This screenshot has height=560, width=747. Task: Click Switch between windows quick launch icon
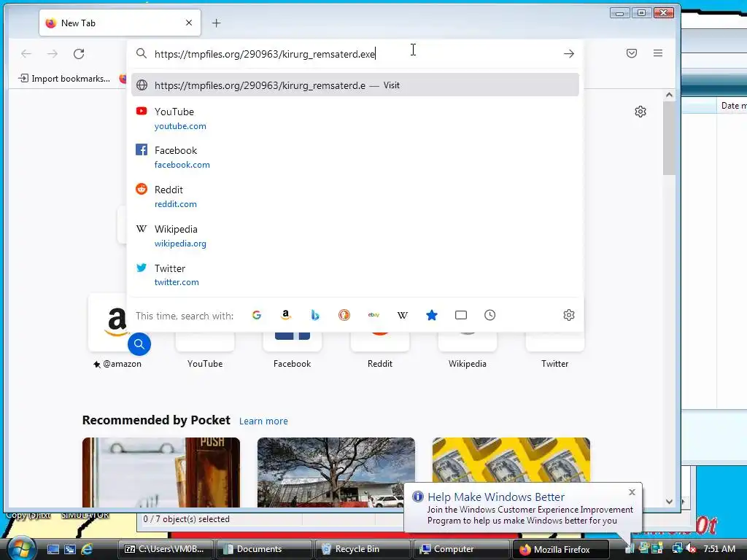coord(70,549)
